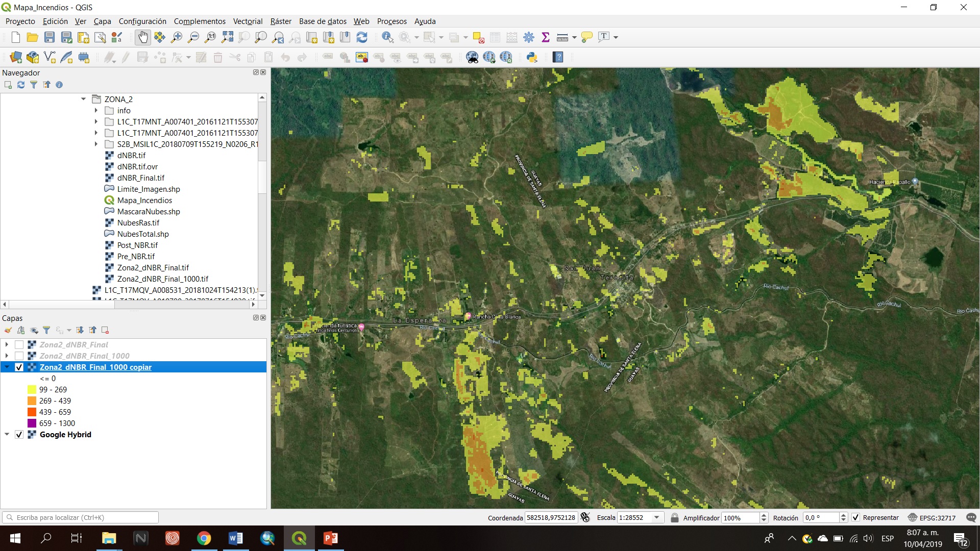Open the Ráster menu
This screenshot has width=980, height=551.
coord(281,21)
